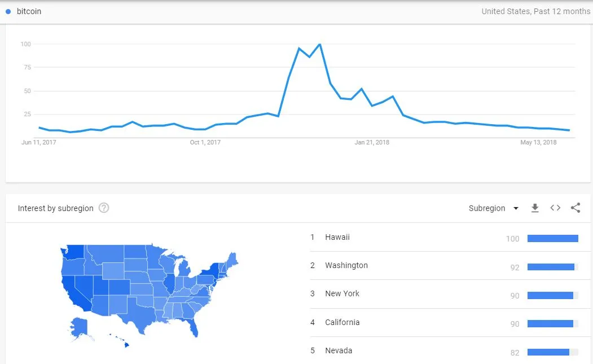Viewport: 593px width, 364px height.
Task: Download the subregion data as CSV
Action: (535, 208)
